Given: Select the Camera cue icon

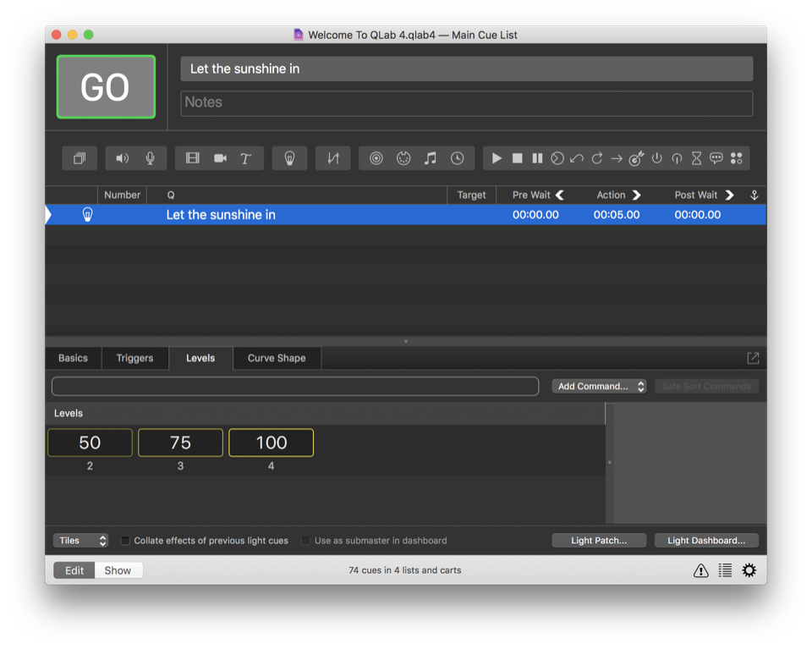Looking at the screenshot, I should tap(220, 158).
